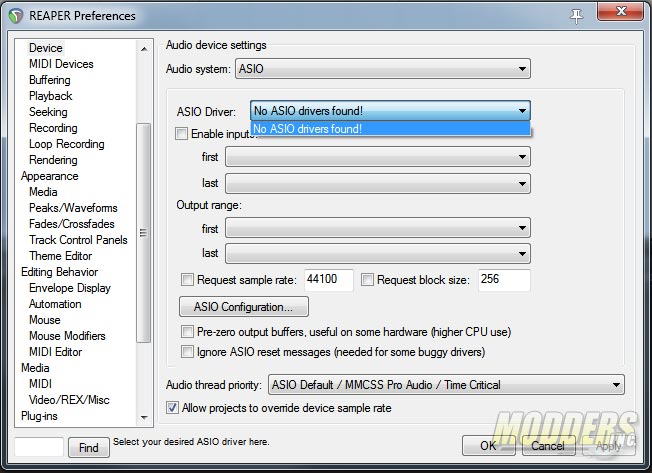Open the Recording preferences page
This screenshot has height=473, width=652.
pyautogui.click(x=53, y=128)
